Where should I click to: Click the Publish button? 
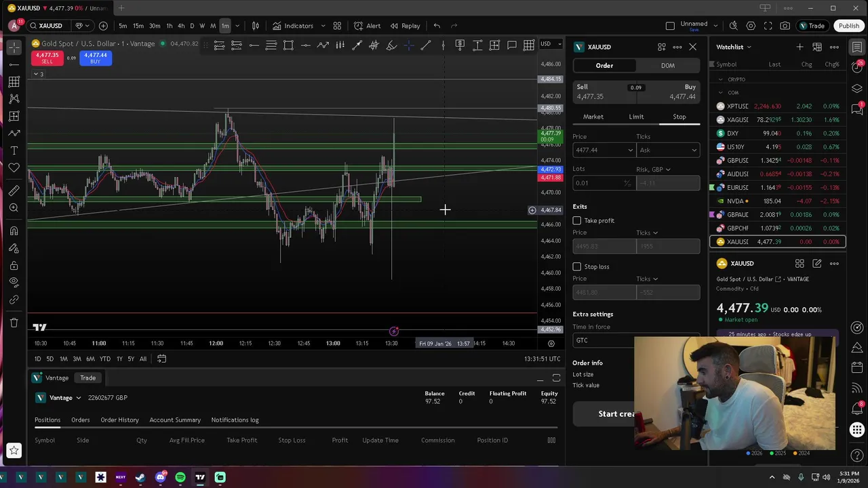[x=848, y=26]
